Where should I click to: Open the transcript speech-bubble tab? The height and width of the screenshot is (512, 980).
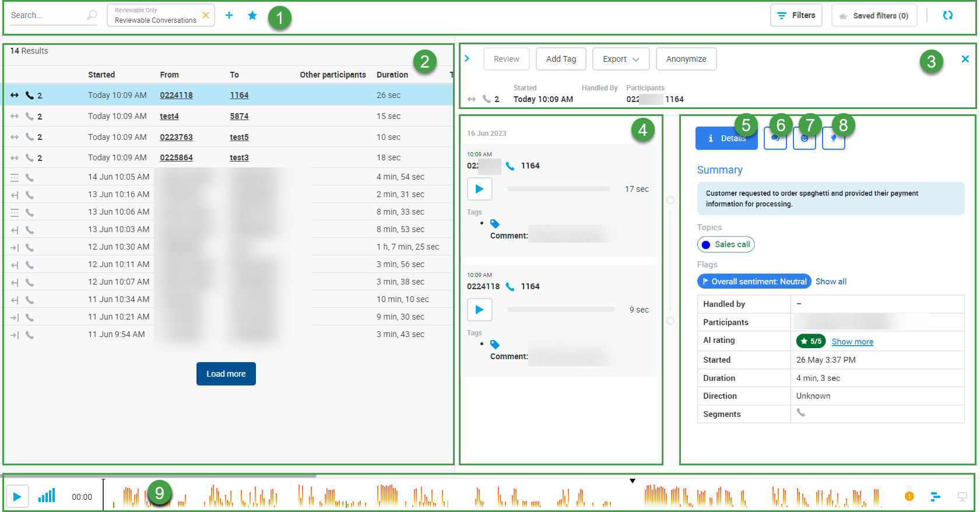coord(775,139)
